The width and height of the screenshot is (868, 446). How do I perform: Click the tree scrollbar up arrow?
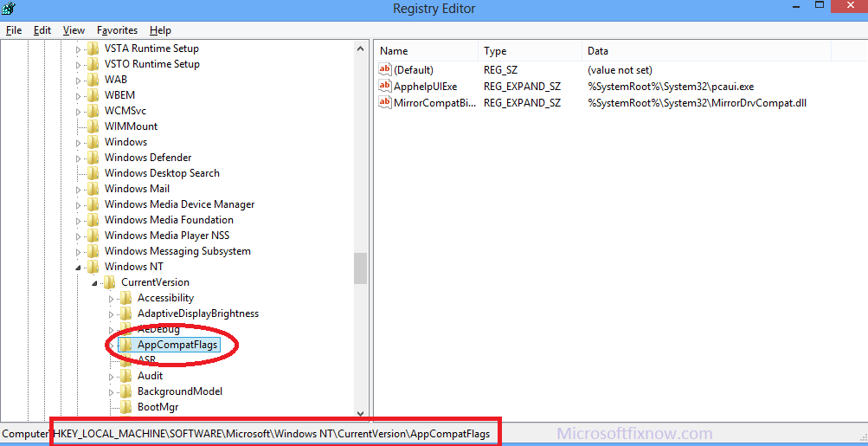click(360, 48)
